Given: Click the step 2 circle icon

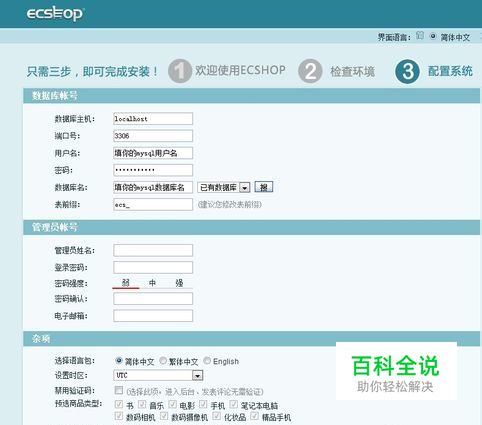Looking at the screenshot, I should point(310,71).
